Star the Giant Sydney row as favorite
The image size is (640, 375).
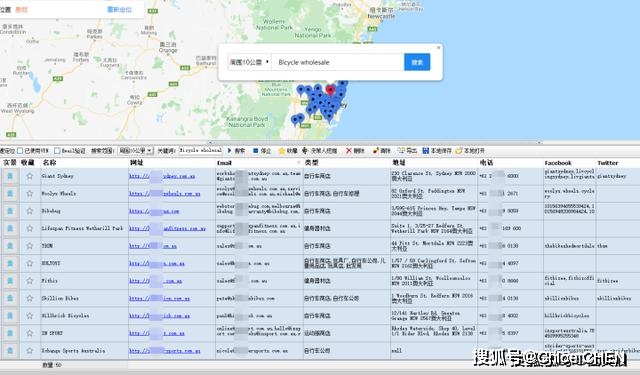(x=29, y=176)
